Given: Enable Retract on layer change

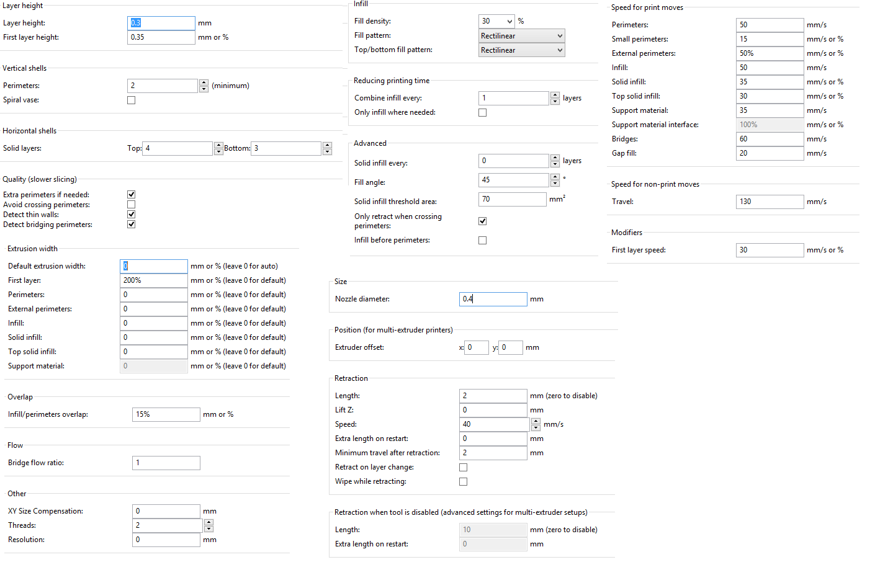Looking at the screenshot, I should tap(463, 467).
